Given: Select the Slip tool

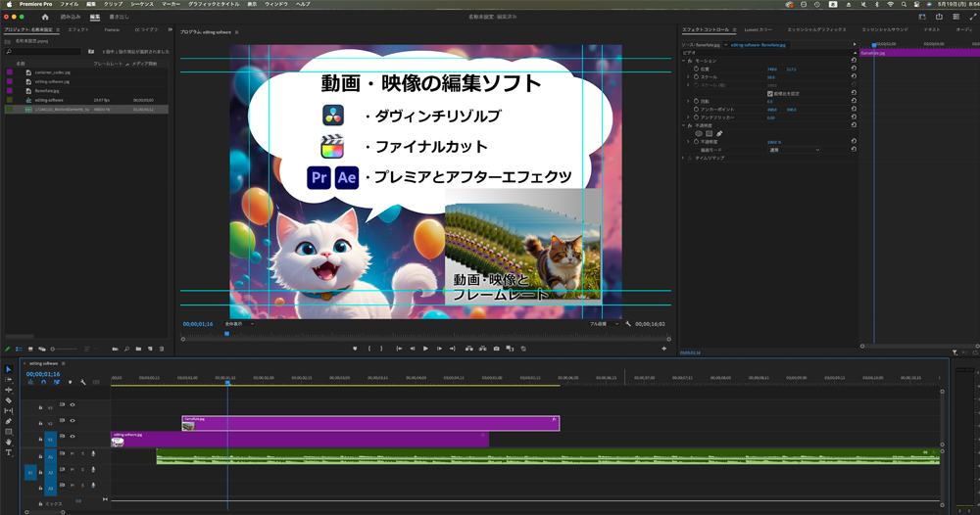Looking at the screenshot, I should [x=8, y=411].
